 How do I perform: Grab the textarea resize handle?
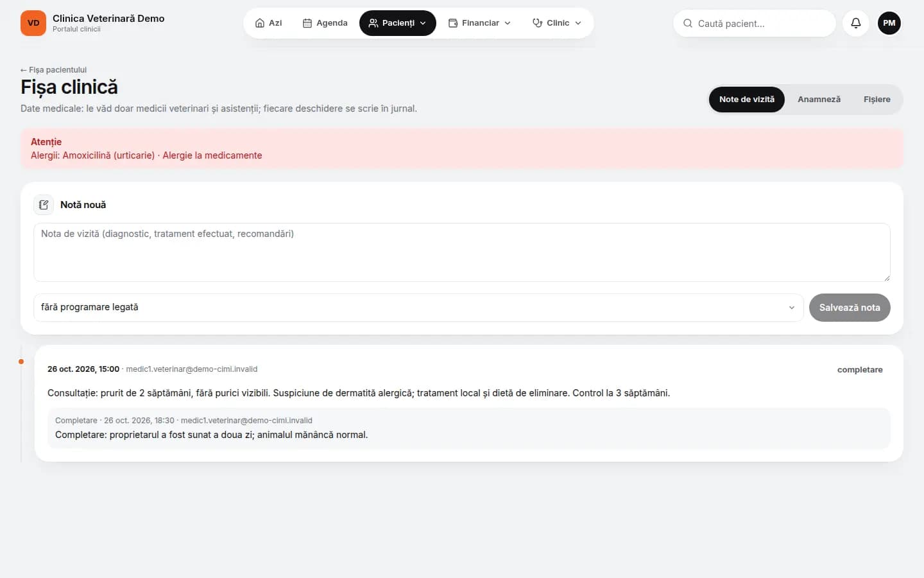click(x=886, y=277)
